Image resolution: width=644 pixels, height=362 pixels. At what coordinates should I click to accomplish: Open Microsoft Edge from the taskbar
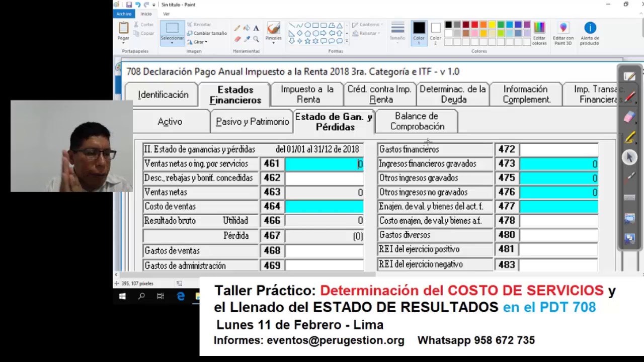(181, 297)
